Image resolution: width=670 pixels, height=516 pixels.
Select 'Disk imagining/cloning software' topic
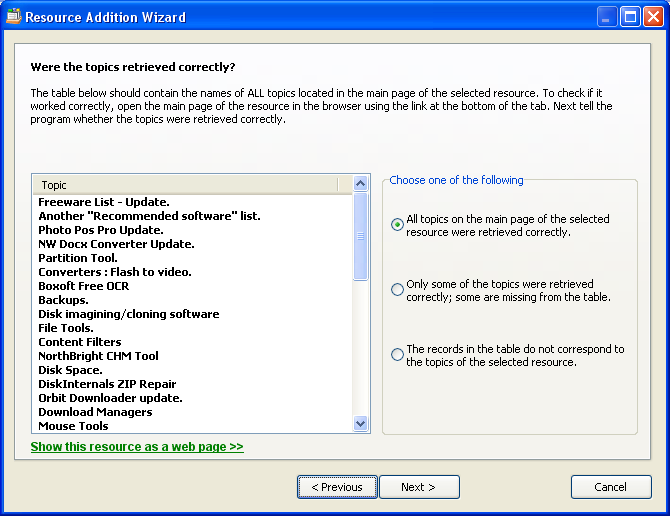pyautogui.click(x=128, y=314)
